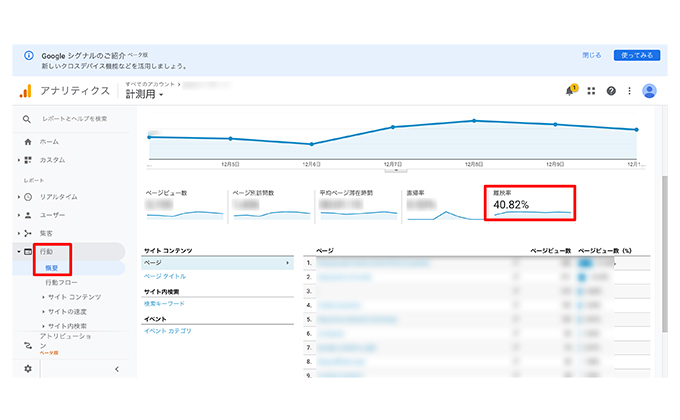
Task: Expand the カスタム section arrow
Action: tap(19, 160)
